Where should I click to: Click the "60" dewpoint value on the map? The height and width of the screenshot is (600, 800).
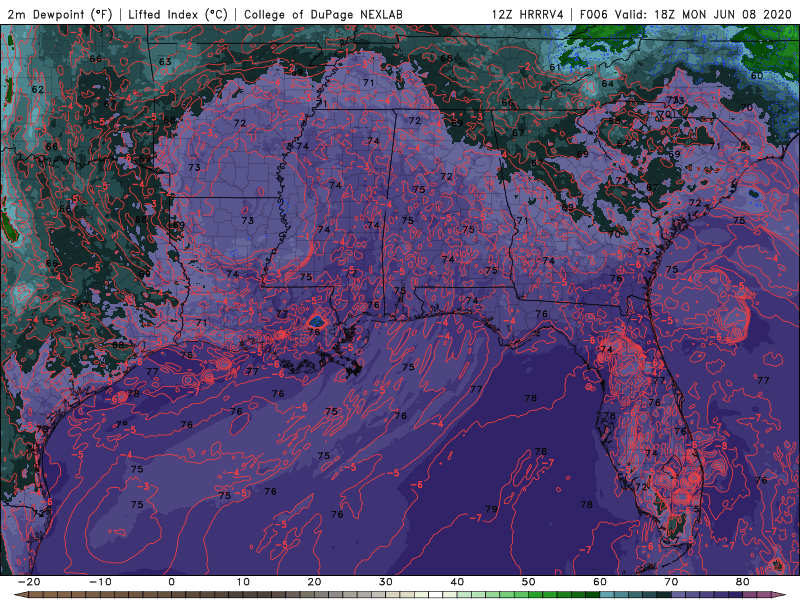pos(757,76)
